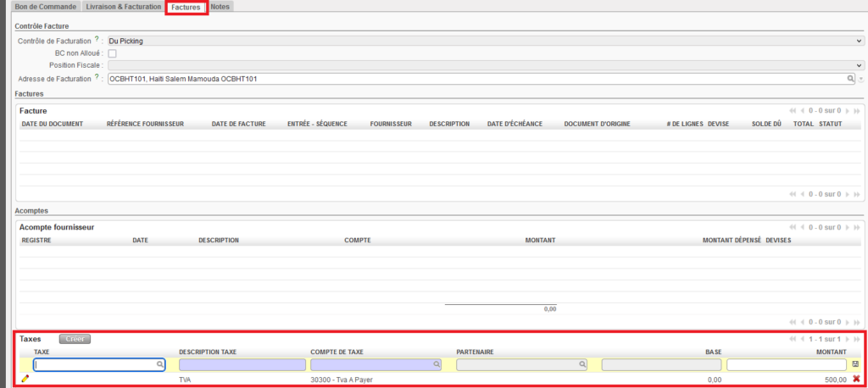Screen dimensions: 868x388
Task: Switch to the Notes tab
Action: click(220, 7)
